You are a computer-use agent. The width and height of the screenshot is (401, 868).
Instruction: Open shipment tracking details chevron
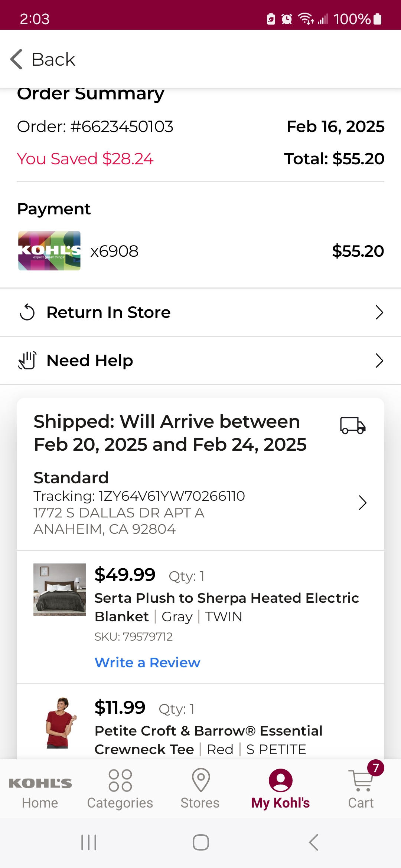click(x=362, y=503)
